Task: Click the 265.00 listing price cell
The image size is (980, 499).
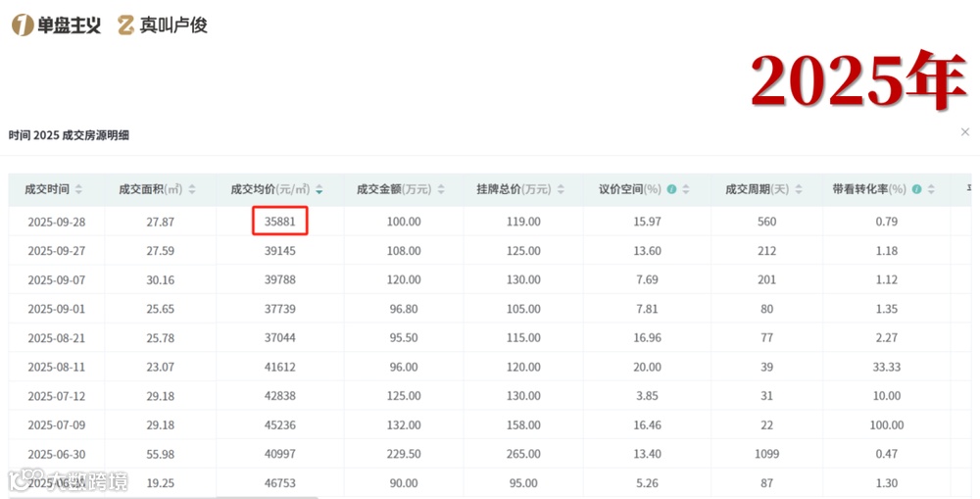Action: pos(523,455)
